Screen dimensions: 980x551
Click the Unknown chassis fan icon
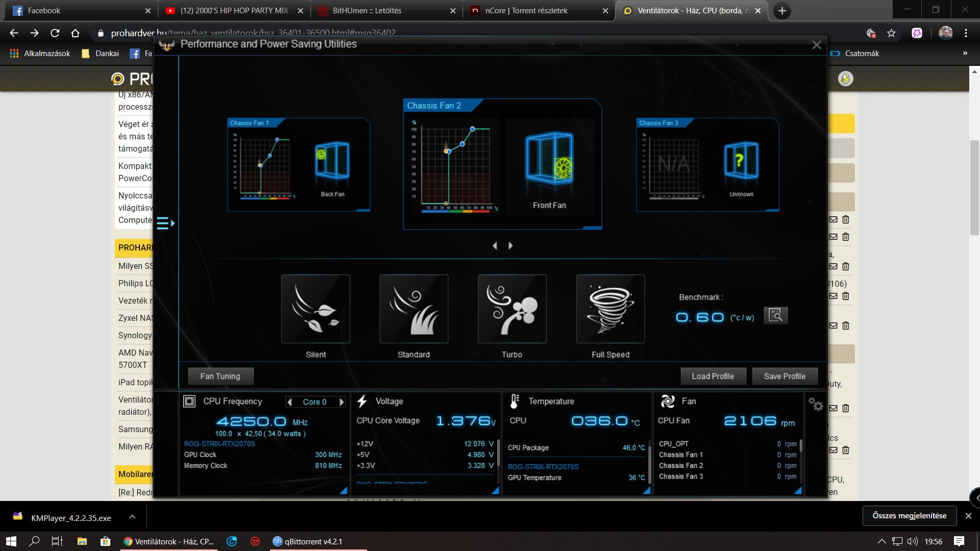(x=741, y=161)
